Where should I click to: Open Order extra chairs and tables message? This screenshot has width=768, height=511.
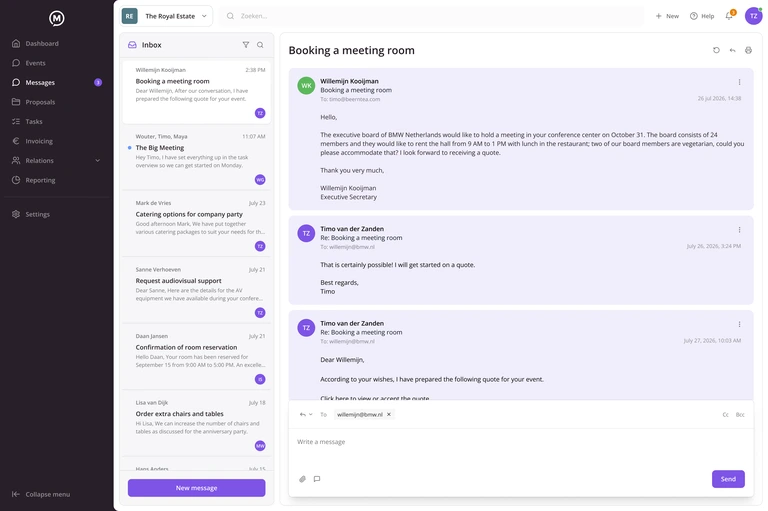click(x=196, y=424)
